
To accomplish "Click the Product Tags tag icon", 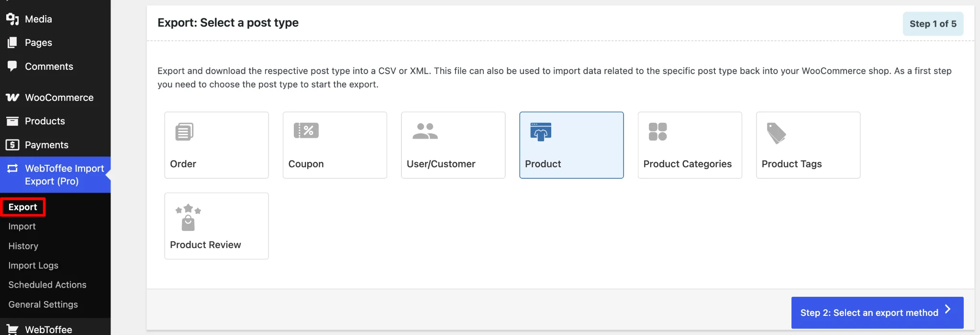I will 776,133.
